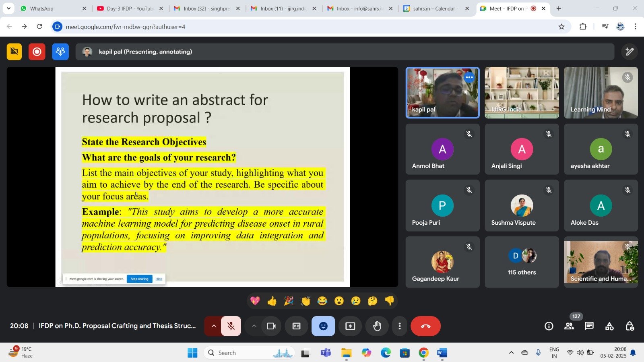Click the red leave call button
Viewport: 644px width, 362px height.
(x=425, y=326)
